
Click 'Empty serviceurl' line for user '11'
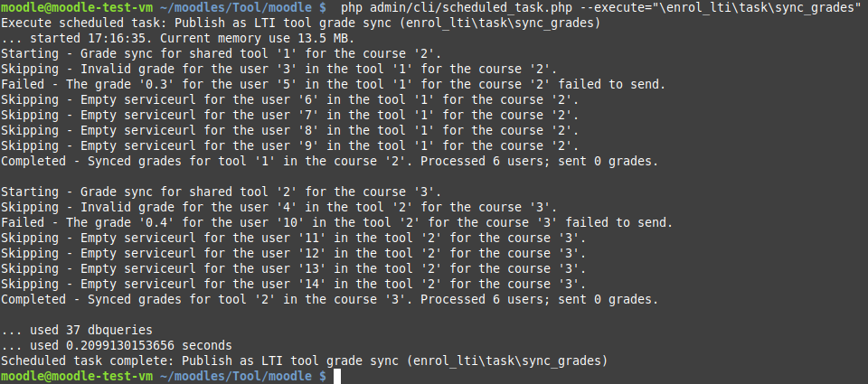(293, 239)
